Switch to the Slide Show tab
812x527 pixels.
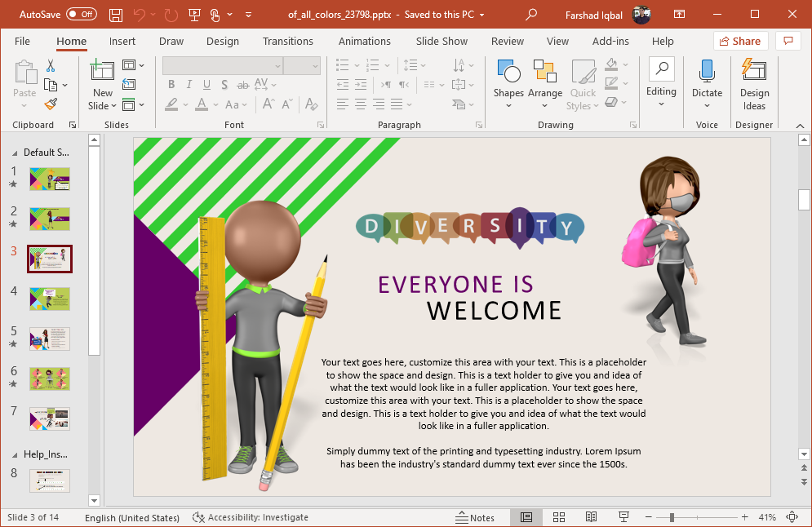[441, 41]
